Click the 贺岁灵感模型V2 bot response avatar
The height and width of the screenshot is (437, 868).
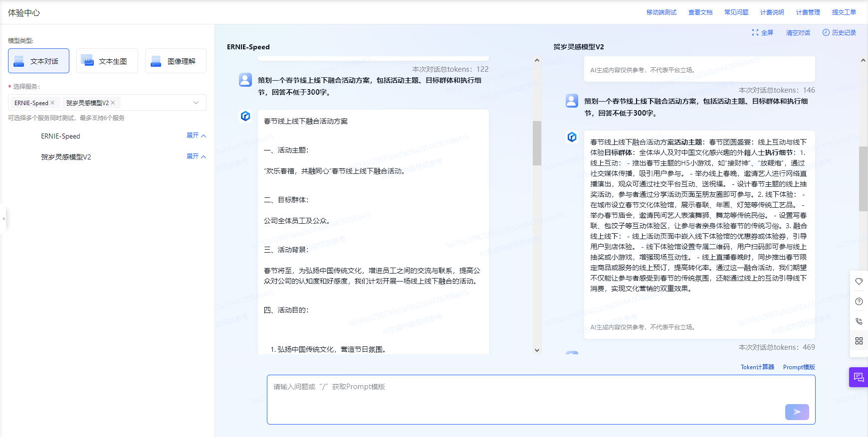click(x=572, y=137)
